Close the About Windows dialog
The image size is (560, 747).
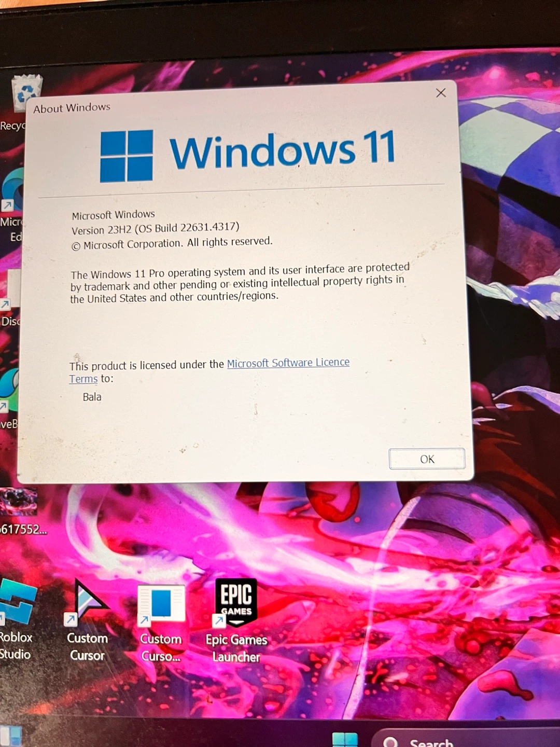(441, 93)
